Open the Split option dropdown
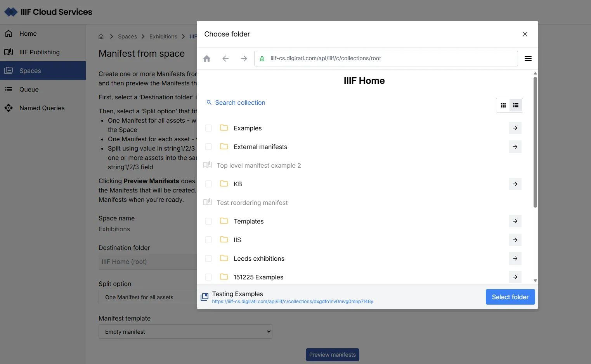The image size is (591, 364). (148, 297)
